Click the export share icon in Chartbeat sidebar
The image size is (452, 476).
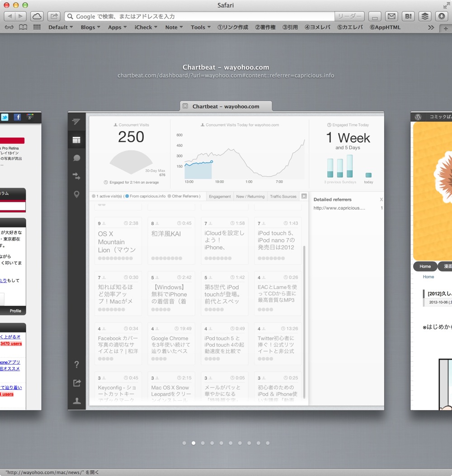pos(77,383)
